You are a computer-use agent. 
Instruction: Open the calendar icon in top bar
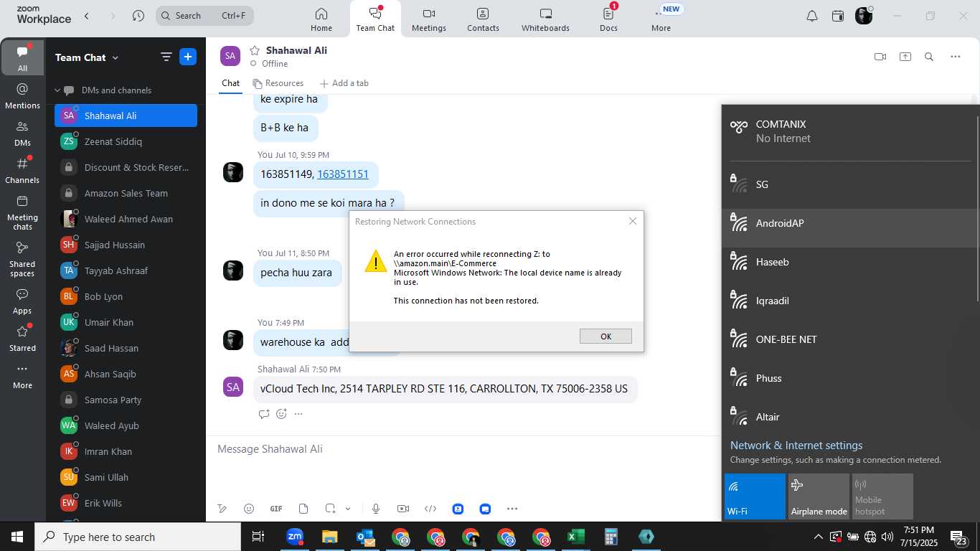[837, 16]
